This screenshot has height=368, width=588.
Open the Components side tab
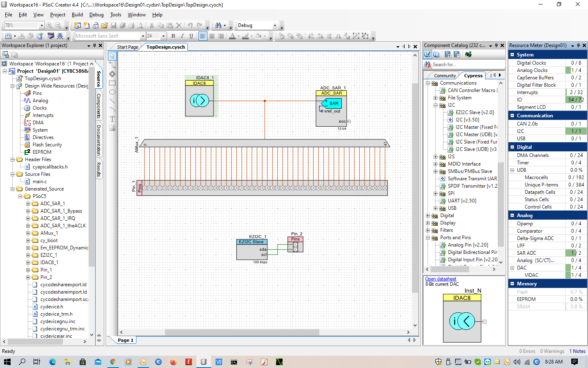pyautogui.click(x=98, y=106)
